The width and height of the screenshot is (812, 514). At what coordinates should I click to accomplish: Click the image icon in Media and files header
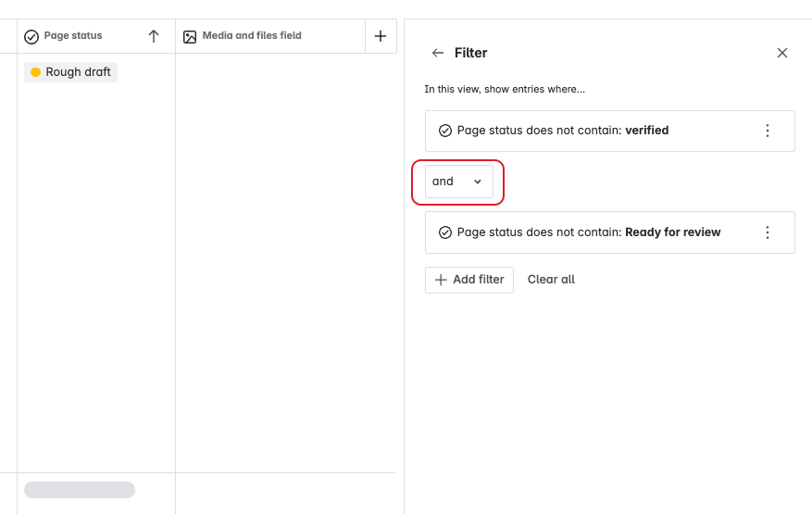(x=190, y=37)
